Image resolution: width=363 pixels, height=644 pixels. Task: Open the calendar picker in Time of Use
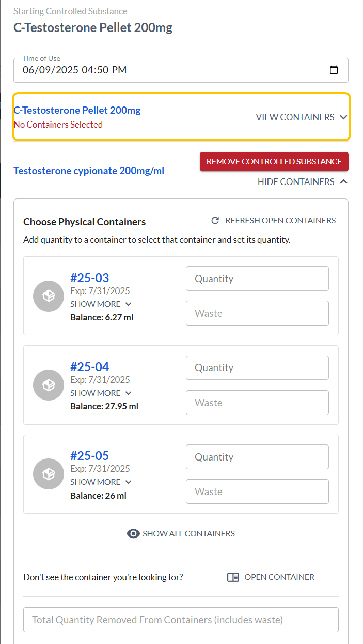pos(334,70)
